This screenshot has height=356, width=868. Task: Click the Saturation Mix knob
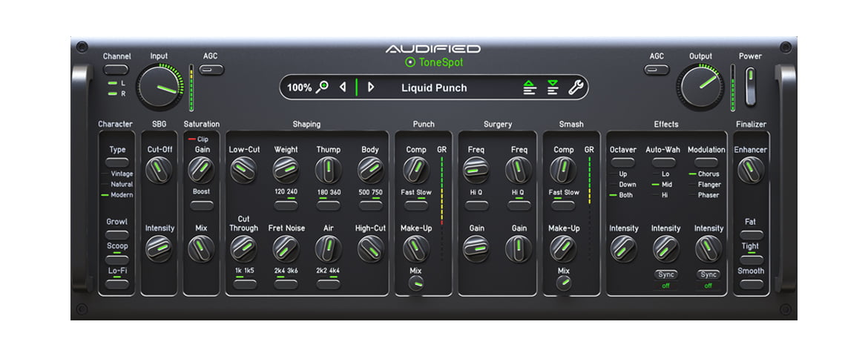click(x=201, y=248)
